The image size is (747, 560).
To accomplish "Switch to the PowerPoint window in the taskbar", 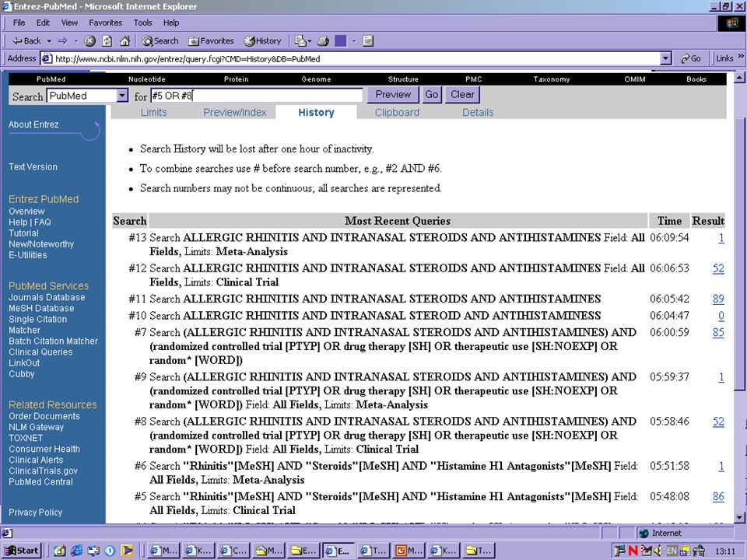I will point(408,551).
